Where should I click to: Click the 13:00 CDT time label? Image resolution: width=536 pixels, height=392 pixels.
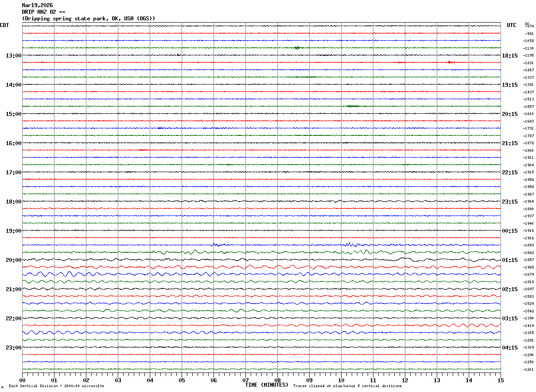(13, 56)
